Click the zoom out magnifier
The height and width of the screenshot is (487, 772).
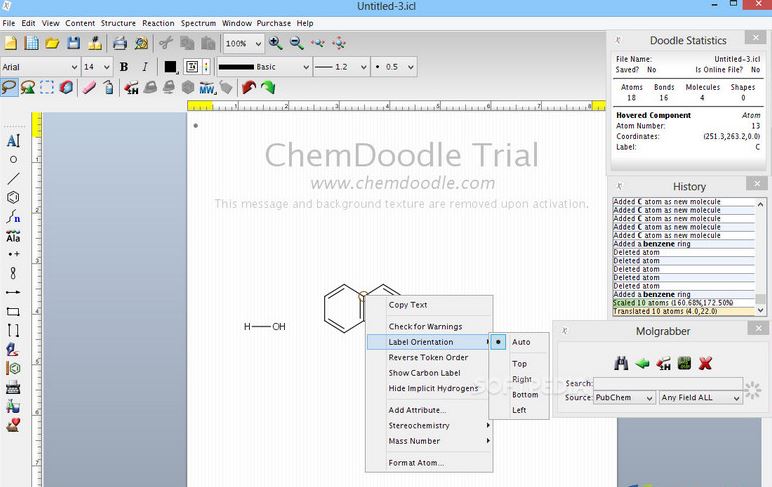pyautogui.click(x=296, y=43)
